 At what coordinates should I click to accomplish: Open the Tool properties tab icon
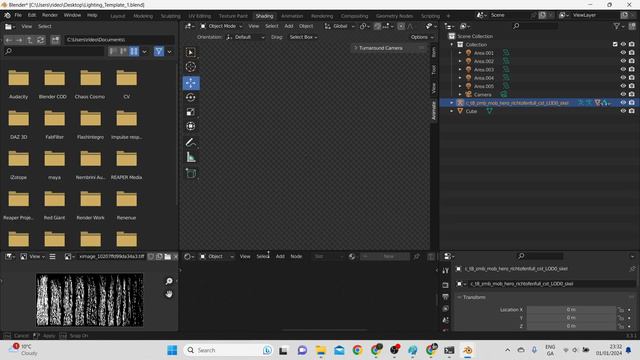tap(445, 270)
